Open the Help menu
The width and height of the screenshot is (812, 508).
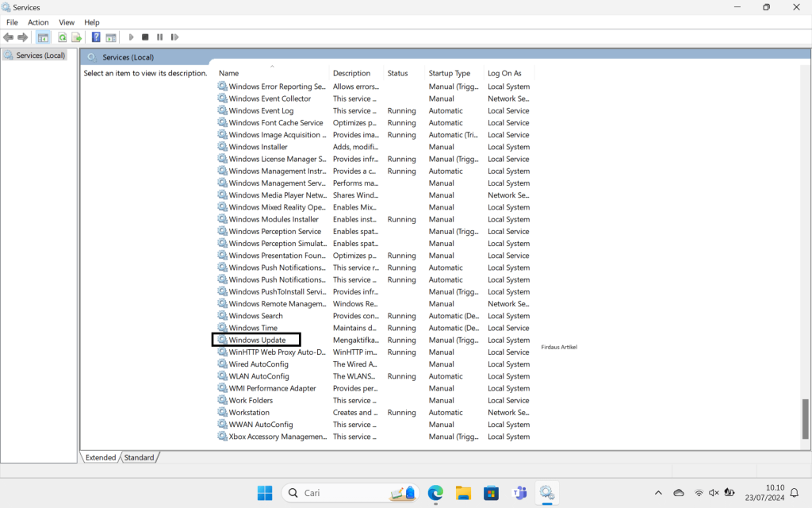point(92,22)
